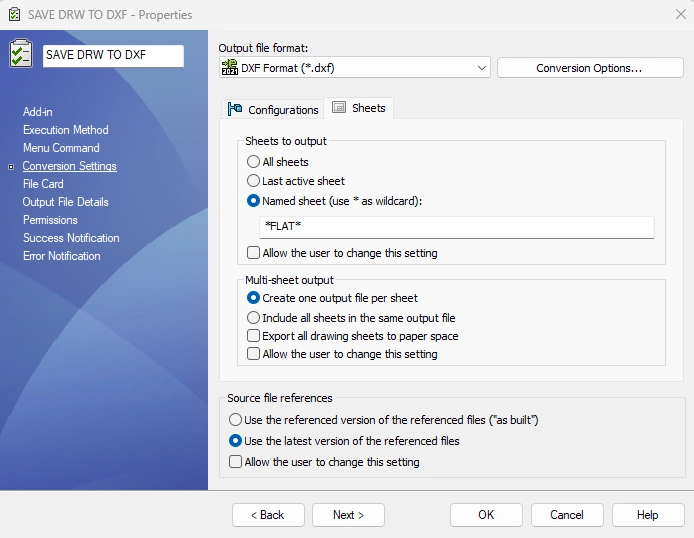Open the Output file format dropdown
Screen dimensions: 694x538
click(x=355, y=68)
